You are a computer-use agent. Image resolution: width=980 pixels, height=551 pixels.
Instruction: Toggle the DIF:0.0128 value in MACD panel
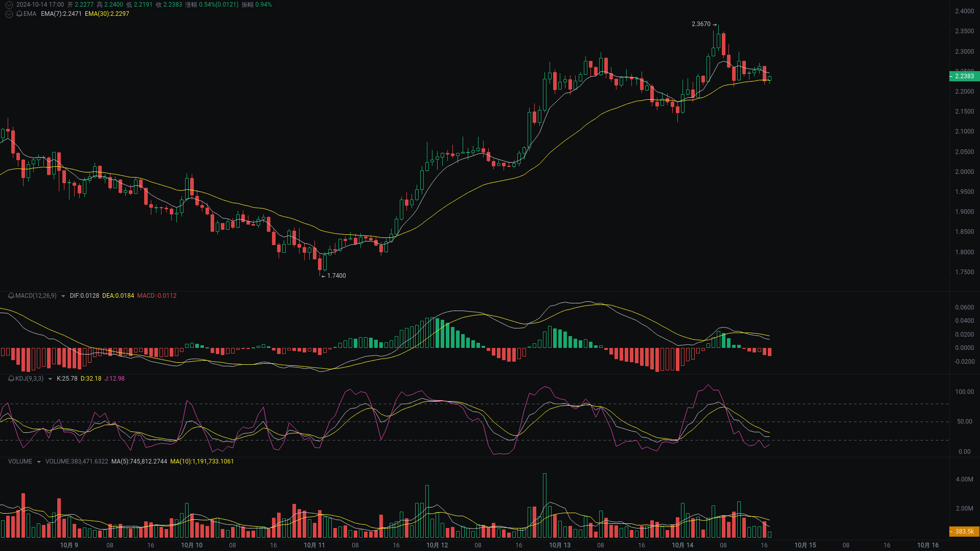tap(84, 296)
